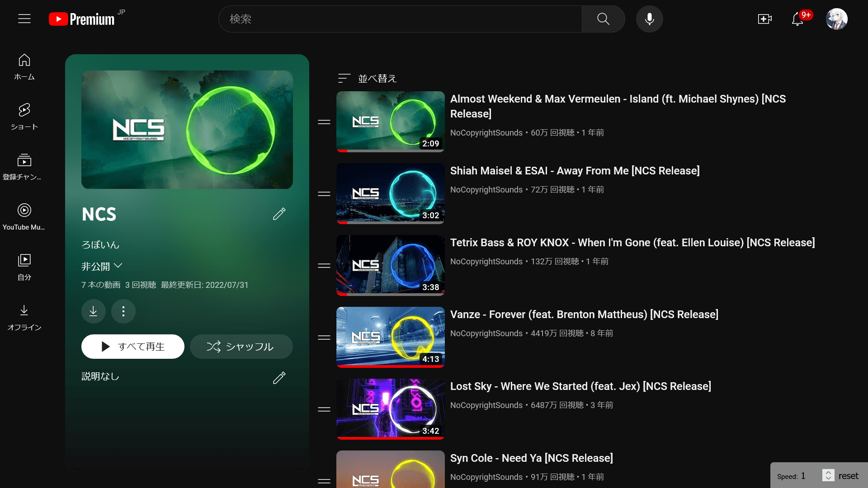Screen dimensions: 868x488
Task: Grab drag handle for Almost Weekend video
Action: pos(324,122)
